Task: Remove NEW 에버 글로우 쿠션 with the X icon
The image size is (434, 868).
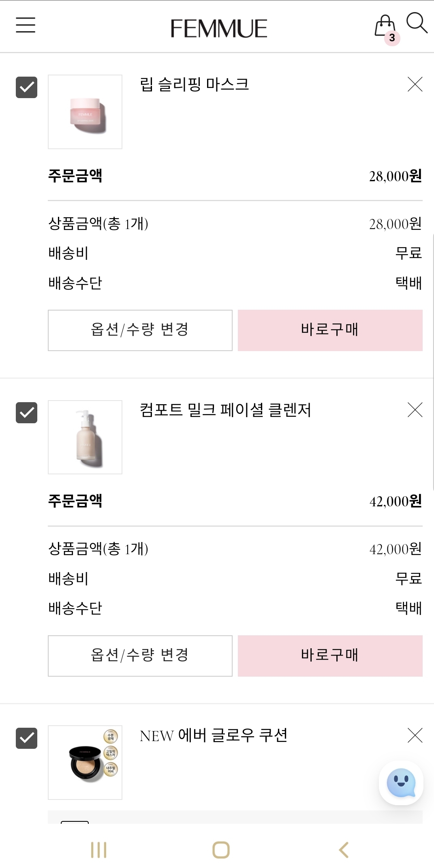Action: coord(415,735)
